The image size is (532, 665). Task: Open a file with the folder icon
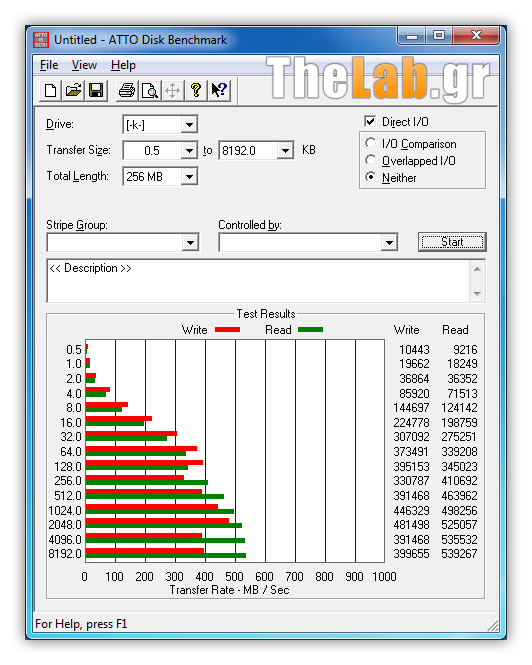[73, 90]
